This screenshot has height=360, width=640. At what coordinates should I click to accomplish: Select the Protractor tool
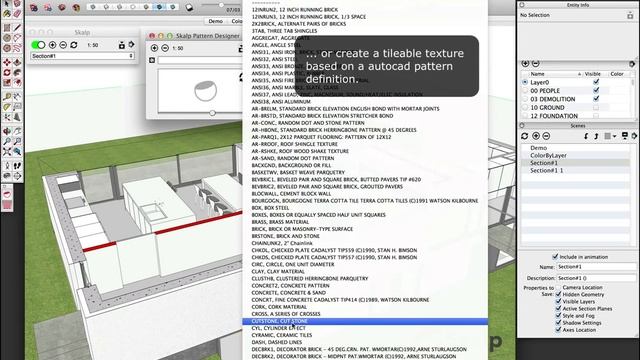(7, 107)
